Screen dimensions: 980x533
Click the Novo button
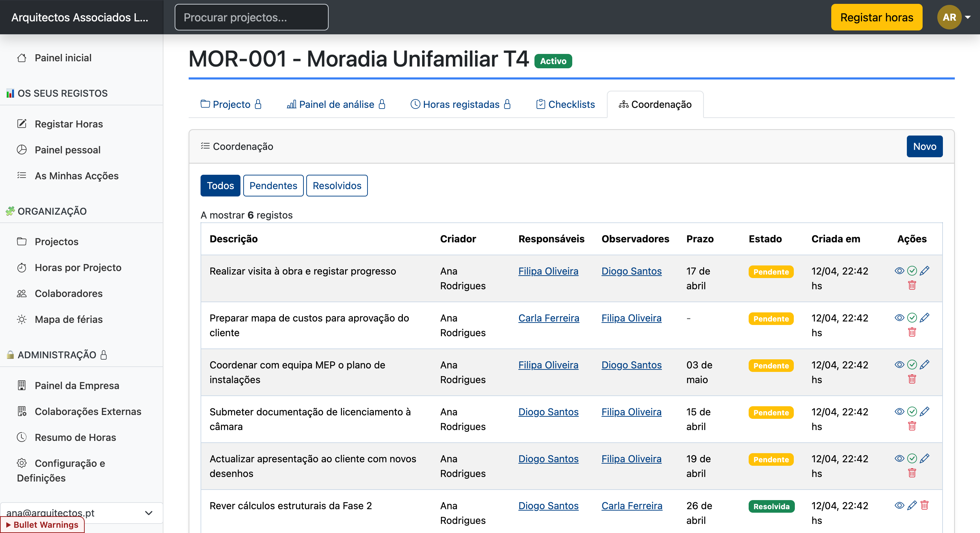point(924,146)
